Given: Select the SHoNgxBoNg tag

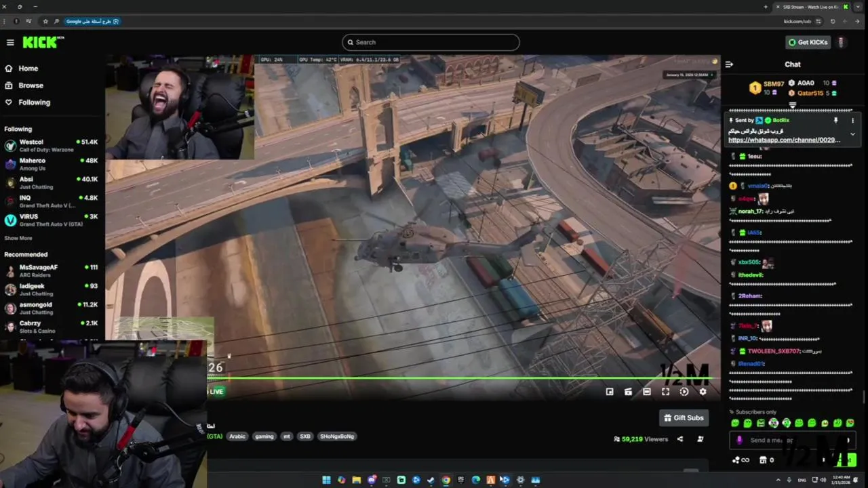Looking at the screenshot, I should (337, 436).
